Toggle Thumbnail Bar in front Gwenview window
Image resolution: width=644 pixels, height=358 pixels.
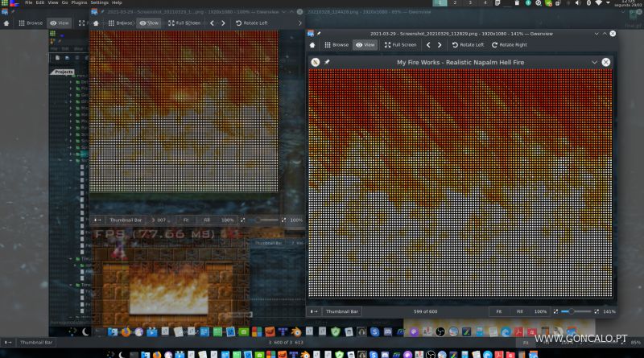click(342, 311)
